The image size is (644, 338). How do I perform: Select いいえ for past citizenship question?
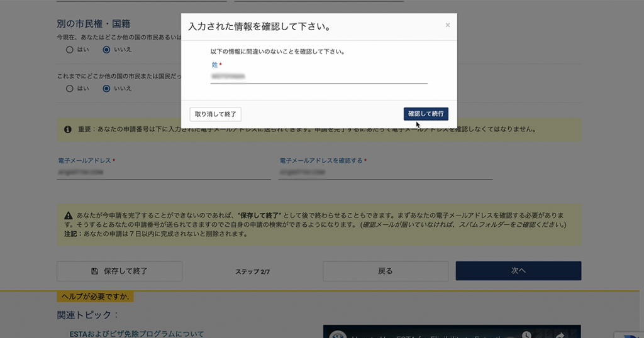point(106,89)
